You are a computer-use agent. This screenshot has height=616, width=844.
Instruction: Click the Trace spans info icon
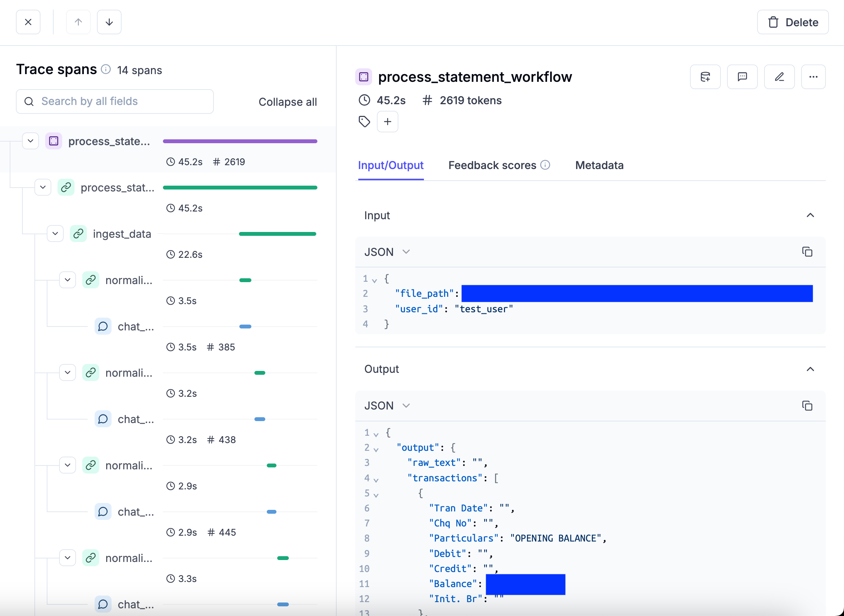coord(106,69)
